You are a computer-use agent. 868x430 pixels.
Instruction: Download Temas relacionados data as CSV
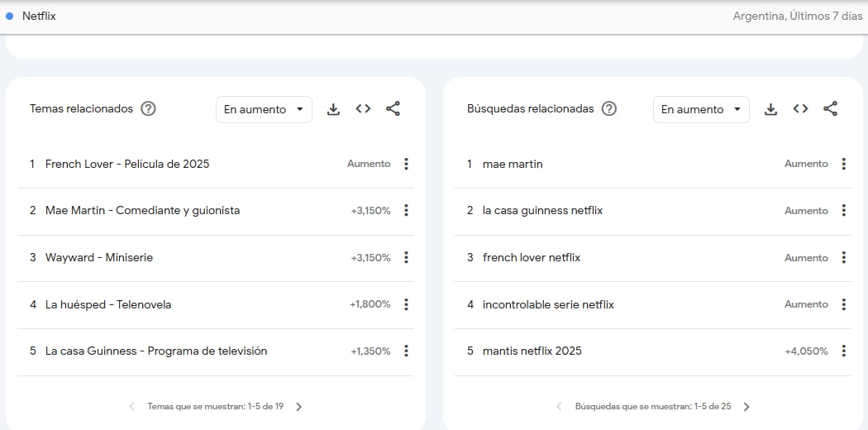tap(333, 109)
